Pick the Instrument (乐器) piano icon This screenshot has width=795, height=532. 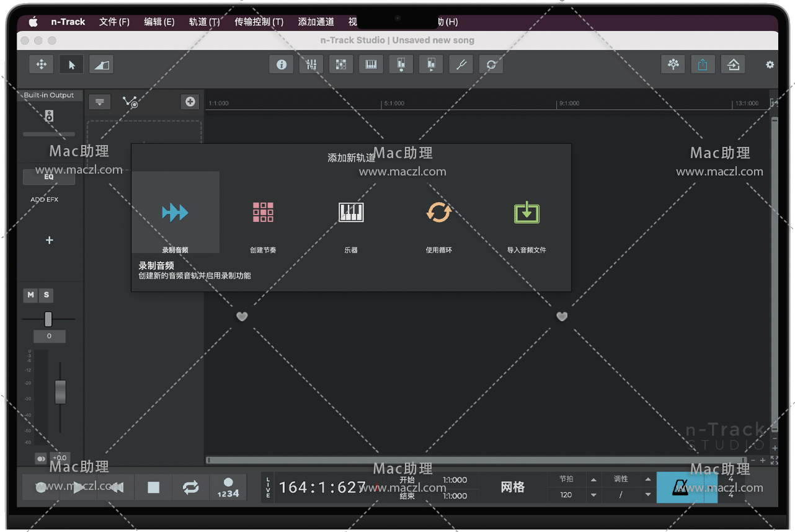click(351, 213)
